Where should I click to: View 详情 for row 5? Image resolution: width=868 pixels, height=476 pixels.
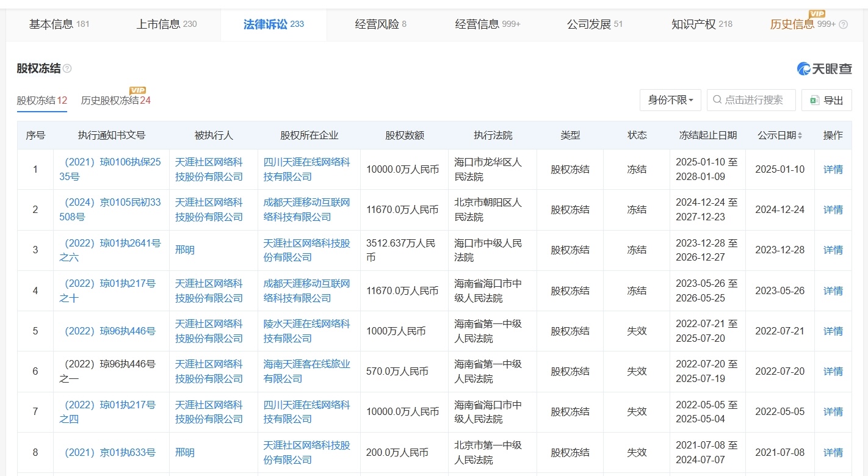(833, 331)
